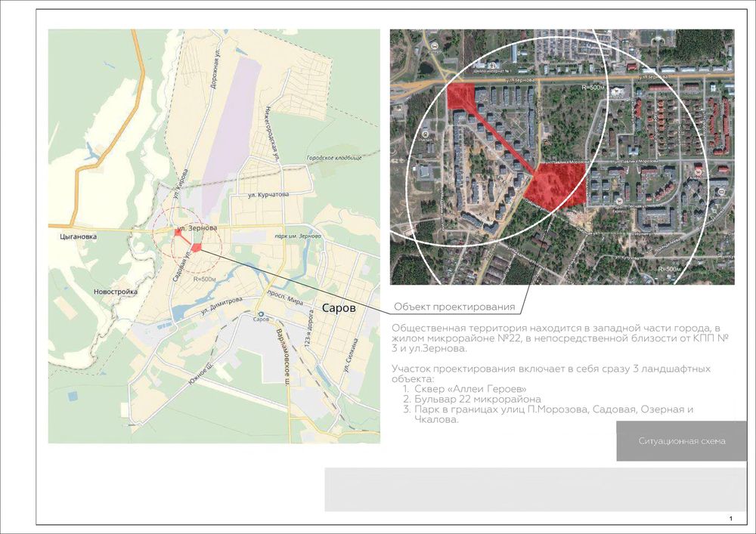
Task: Select the парк им. Зернова label
Action: [x=296, y=236]
